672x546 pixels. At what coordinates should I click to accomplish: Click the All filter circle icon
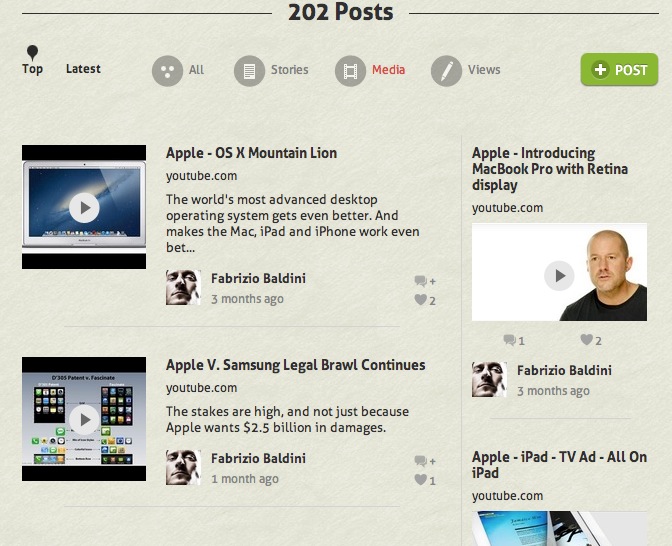tap(167, 71)
